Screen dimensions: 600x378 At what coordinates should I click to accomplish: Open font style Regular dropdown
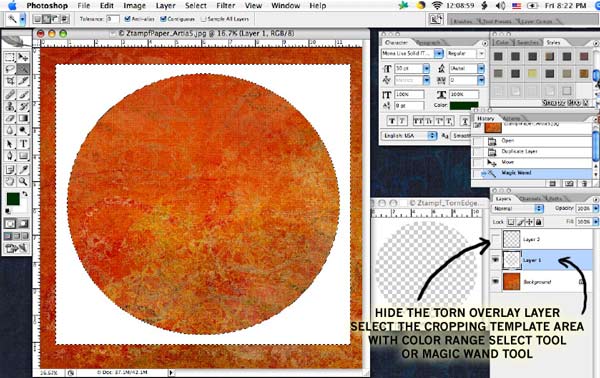coord(481,54)
